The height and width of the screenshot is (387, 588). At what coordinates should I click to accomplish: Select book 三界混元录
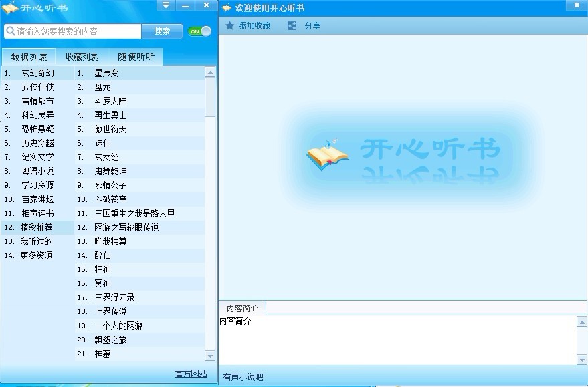(x=140, y=297)
